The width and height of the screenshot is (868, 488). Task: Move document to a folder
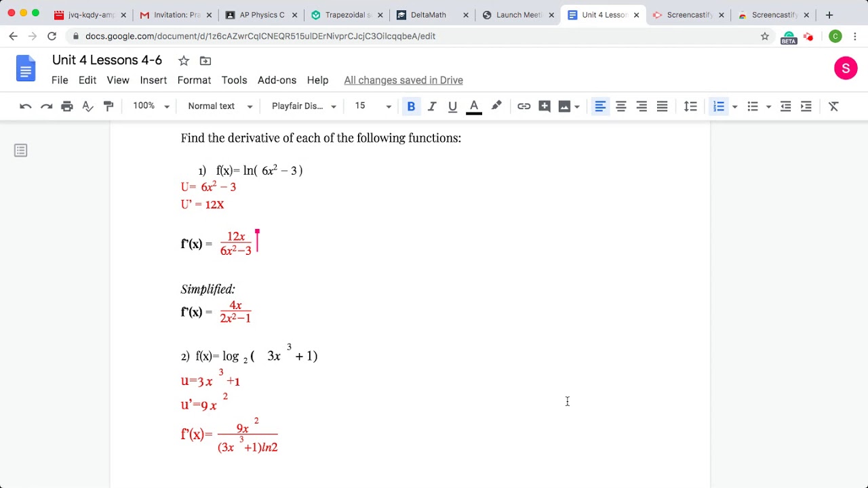point(205,61)
